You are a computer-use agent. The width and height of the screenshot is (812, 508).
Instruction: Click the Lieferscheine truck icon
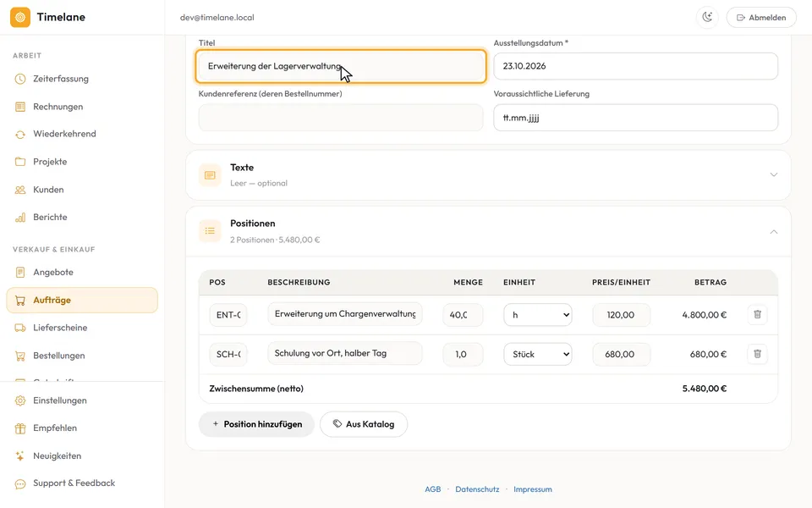coord(20,328)
